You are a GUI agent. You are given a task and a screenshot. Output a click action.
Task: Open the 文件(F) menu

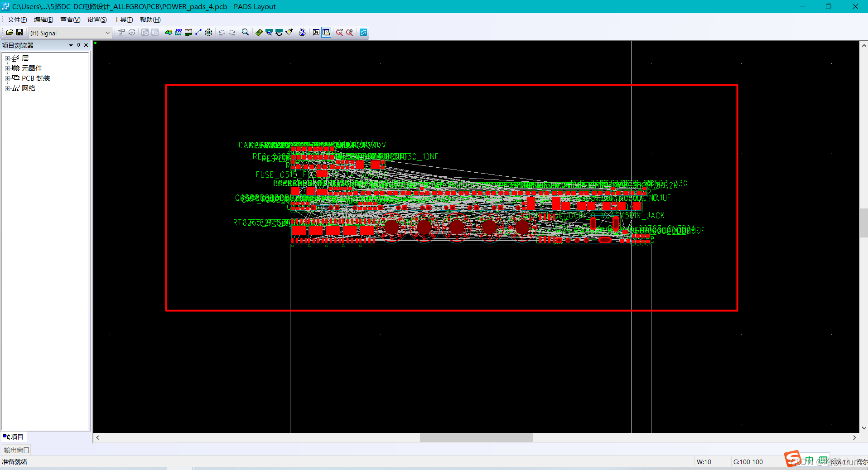pos(17,19)
